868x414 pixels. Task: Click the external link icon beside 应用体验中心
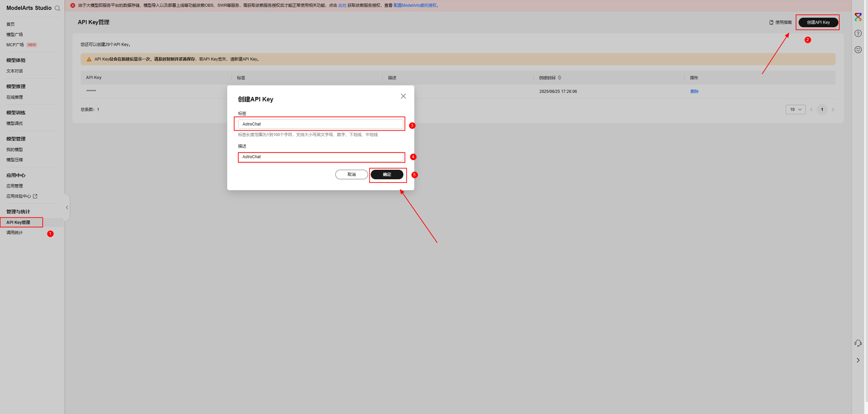(35, 196)
